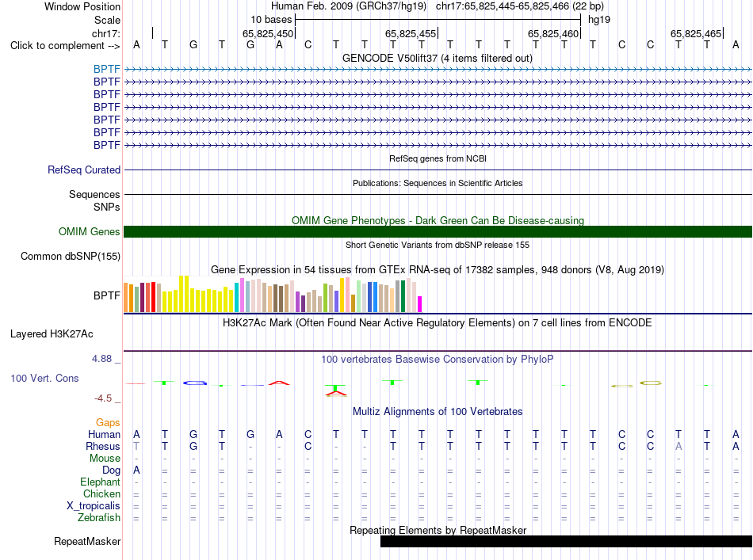
Task: Click the blue 'G' PhyloP logo glyph
Action: click(194, 383)
